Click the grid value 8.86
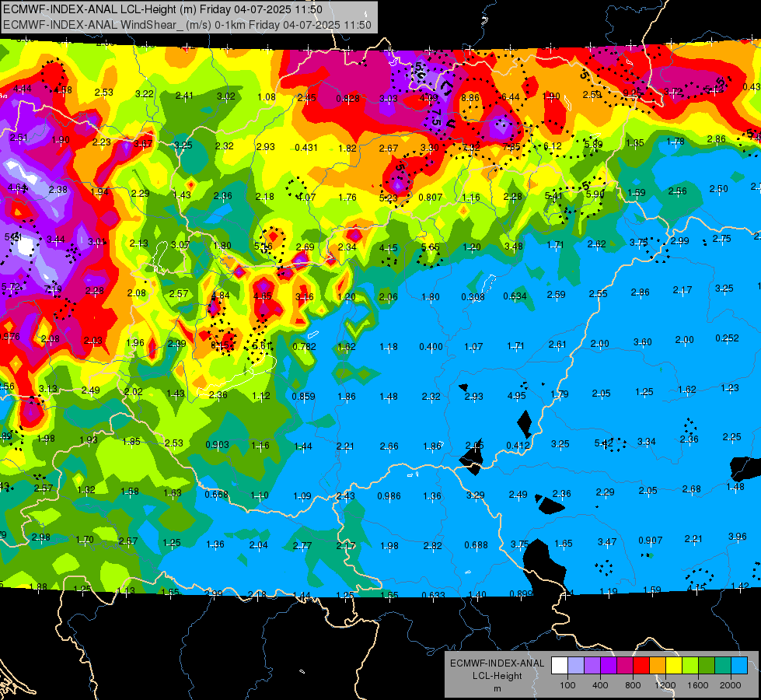Screen dimensions: 761x700 coord(470,98)
